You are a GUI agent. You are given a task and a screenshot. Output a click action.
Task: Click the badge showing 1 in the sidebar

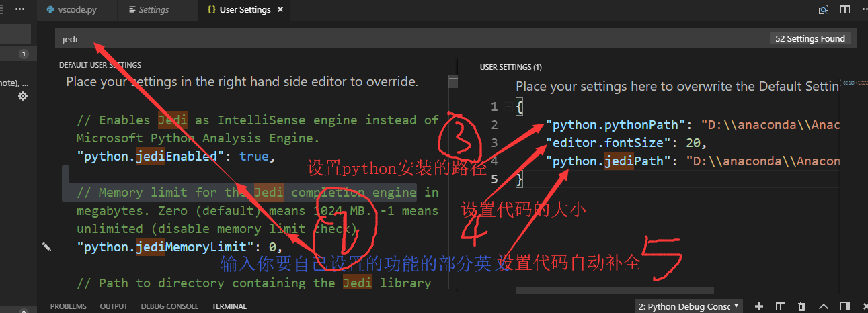[x=24, y=54]
